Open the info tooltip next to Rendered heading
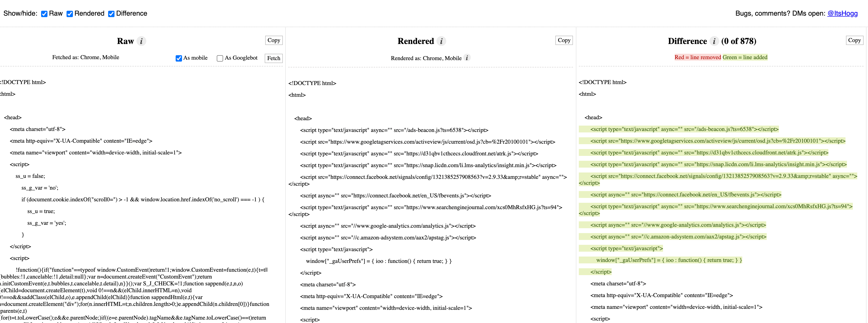Image resolution: width=868 pixels, height=323 pixels. (x=441, y=41)
